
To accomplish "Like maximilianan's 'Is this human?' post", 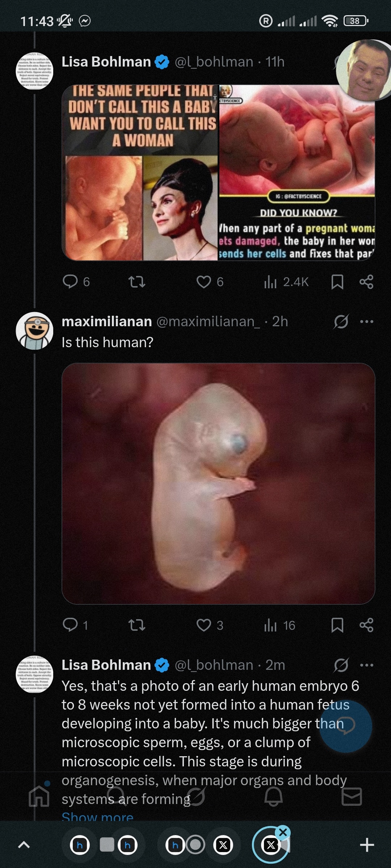I will pos(204,625).
